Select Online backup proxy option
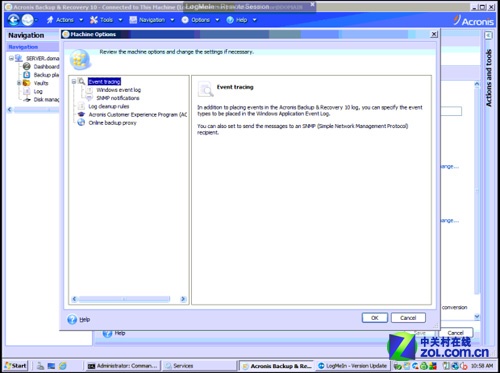Screen dimensions: 500x373 [112, 123]
